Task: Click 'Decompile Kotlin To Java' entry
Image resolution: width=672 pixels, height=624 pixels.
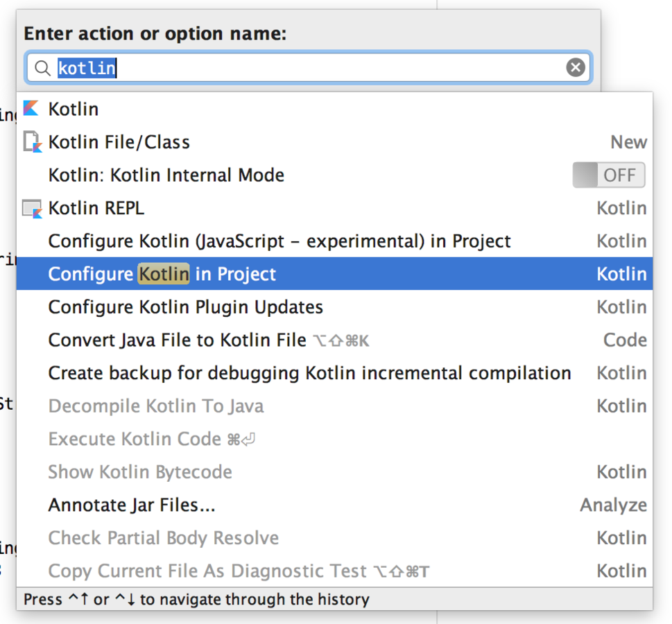Action: [x=334, y=406]
